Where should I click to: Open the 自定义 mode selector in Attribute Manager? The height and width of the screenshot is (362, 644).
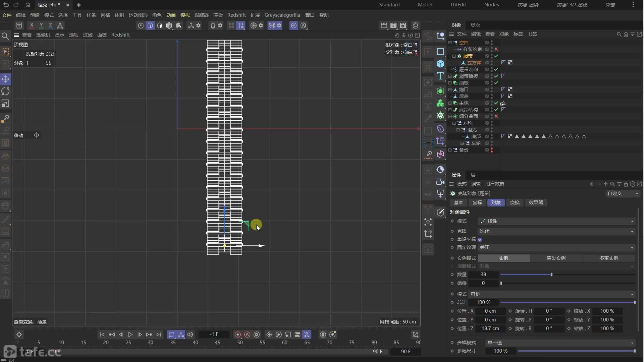click(623, 193)
